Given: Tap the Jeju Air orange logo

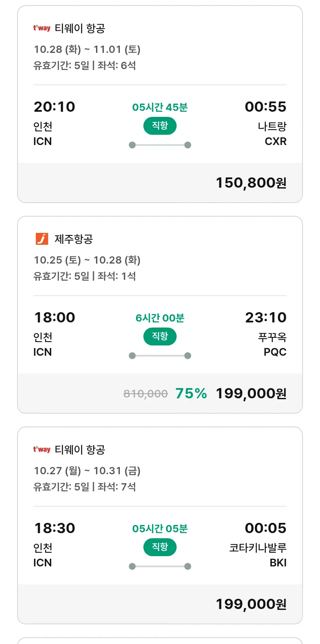Looking at the screenshot, I should 42,239.
